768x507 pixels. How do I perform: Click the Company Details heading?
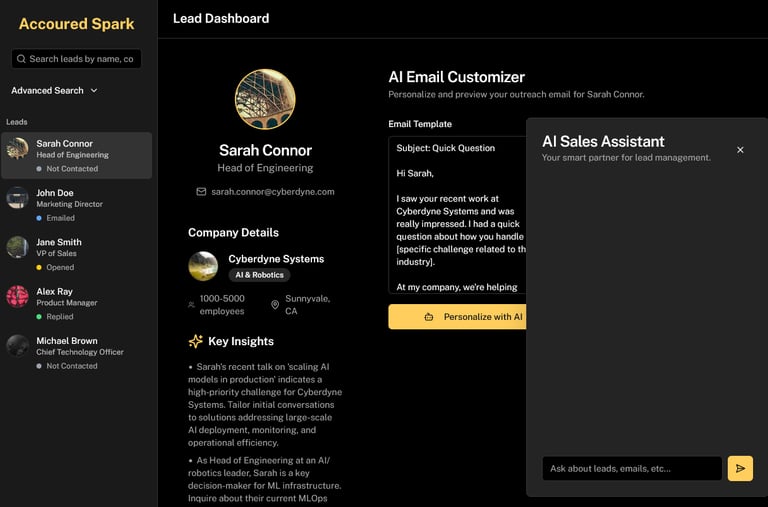coord(233,233)
